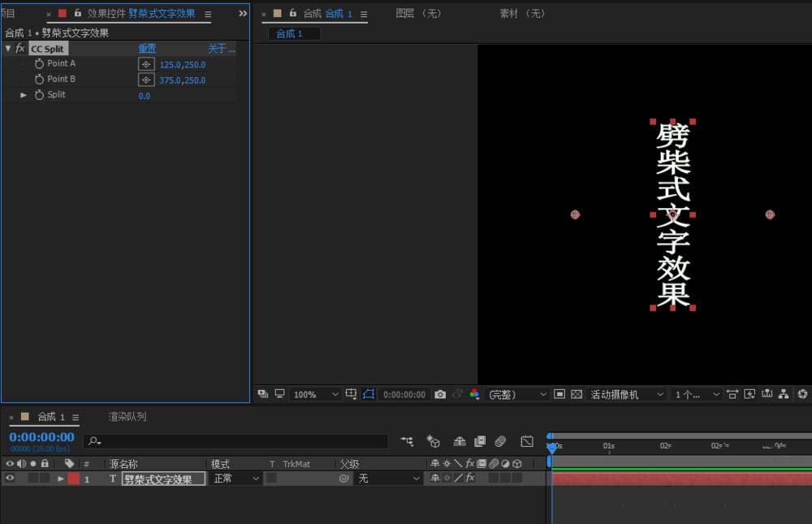The image size is (812, 524).
Task: Open the channel and color management settings
Action: (x=474, y=394)
